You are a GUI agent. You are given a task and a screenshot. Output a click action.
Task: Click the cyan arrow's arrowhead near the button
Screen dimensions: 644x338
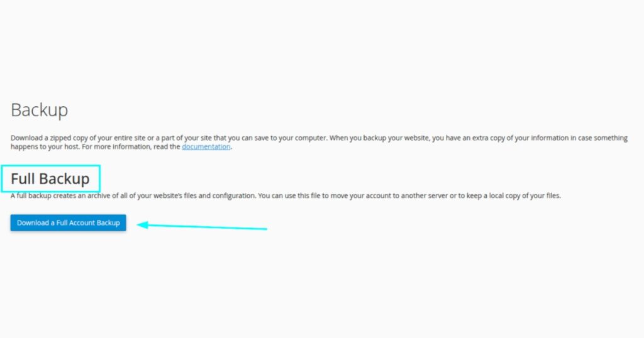pyautogui.click(x=142, y=225)
